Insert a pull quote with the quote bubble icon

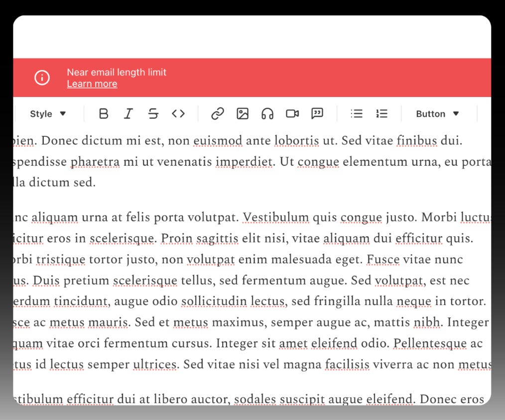coord(317,113)
